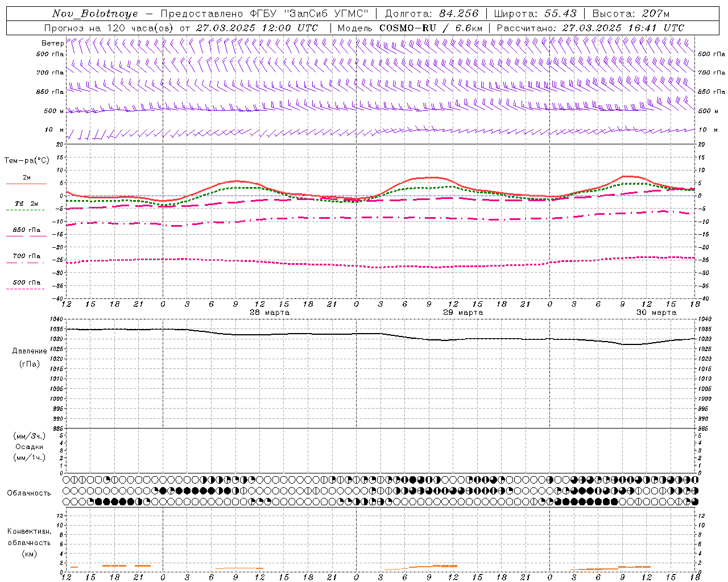Click the 'Облачность' cloud cover label

29,493
